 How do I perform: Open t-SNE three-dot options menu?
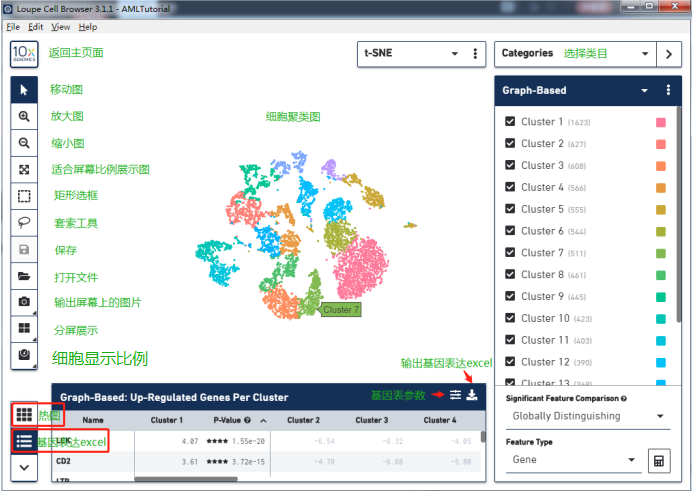pos(475,53)
